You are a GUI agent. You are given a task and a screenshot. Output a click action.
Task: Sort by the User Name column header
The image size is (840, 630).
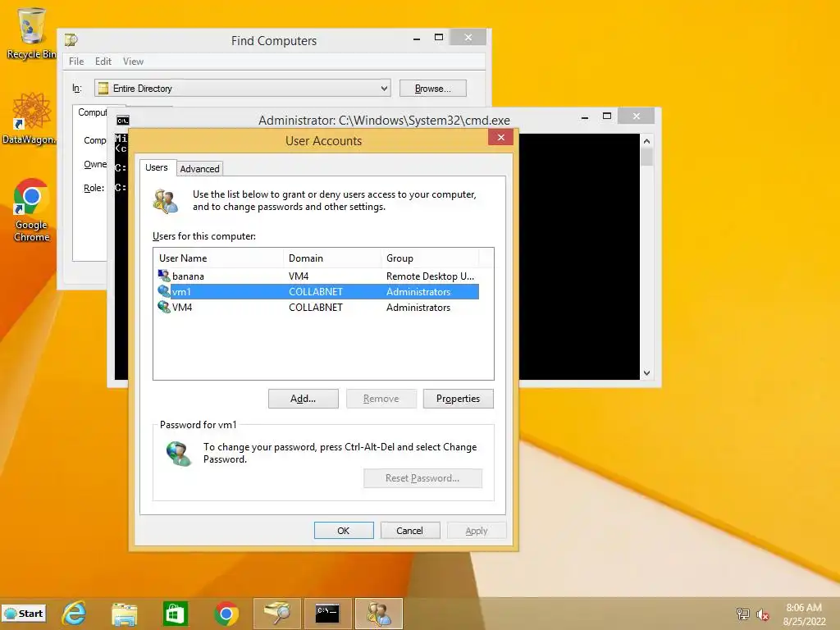click(218, 258)
